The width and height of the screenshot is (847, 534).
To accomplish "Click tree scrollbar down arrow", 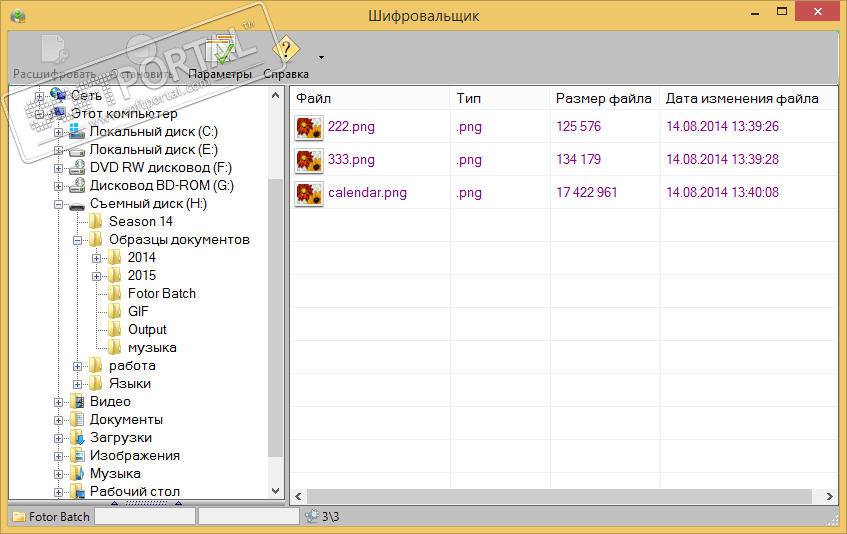I will pyautogui.click(x=275, y=491).
